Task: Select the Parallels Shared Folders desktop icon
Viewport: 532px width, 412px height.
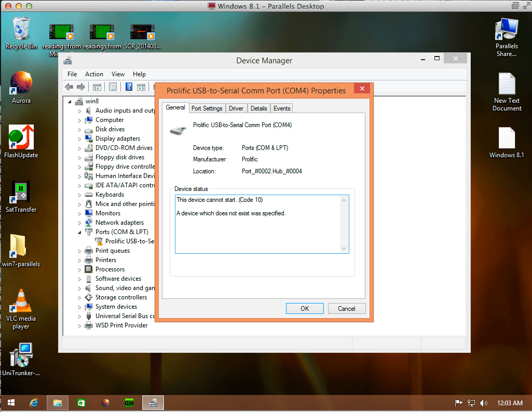Action: pos(507,37)
